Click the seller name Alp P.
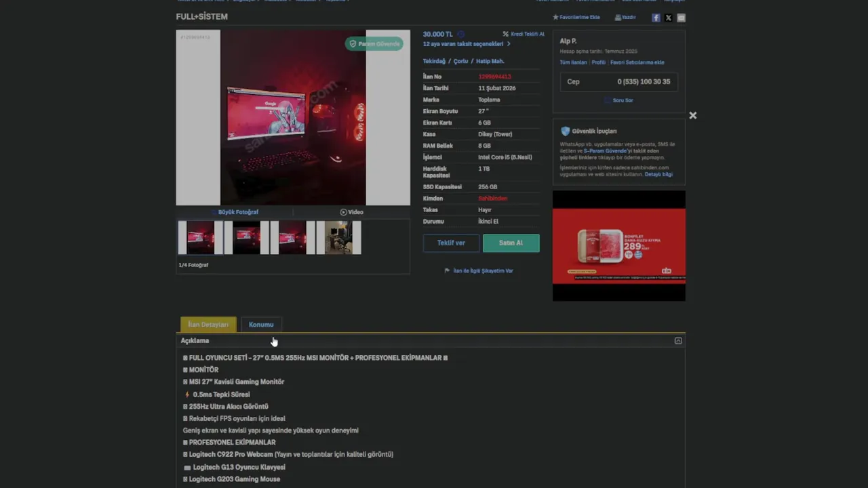Viewport: 868px width, 488px height. pyautogui.click(x=568, y=41)
